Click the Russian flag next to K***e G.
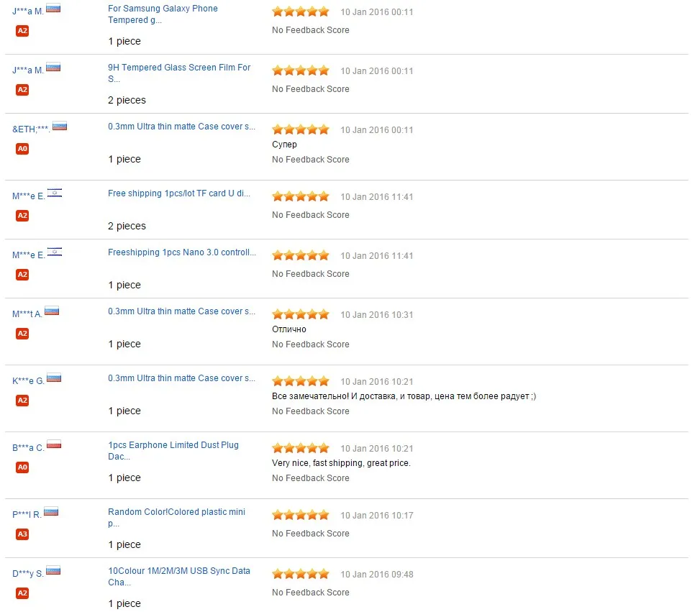The height and width of the screenshot is (612, 700). tap(54, 378)
